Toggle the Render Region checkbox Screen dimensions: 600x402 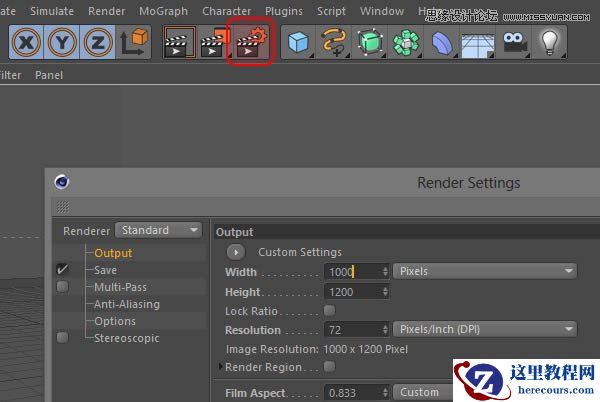coord(329,366)
